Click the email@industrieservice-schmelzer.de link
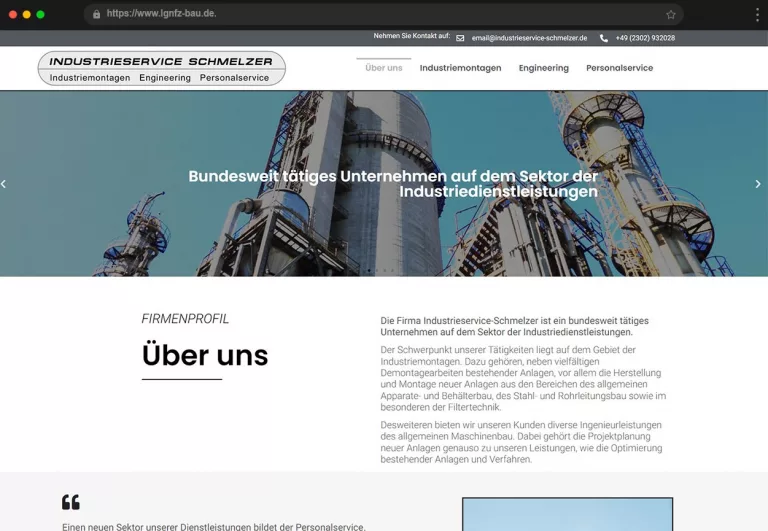The image size is (768, 531). [x=529, y=38]
